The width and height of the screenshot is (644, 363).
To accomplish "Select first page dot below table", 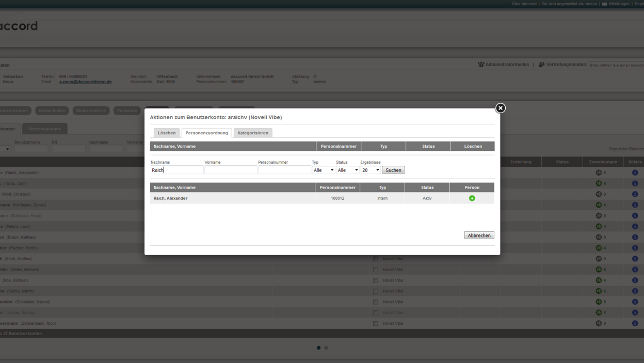I will [x=318, y=348].
